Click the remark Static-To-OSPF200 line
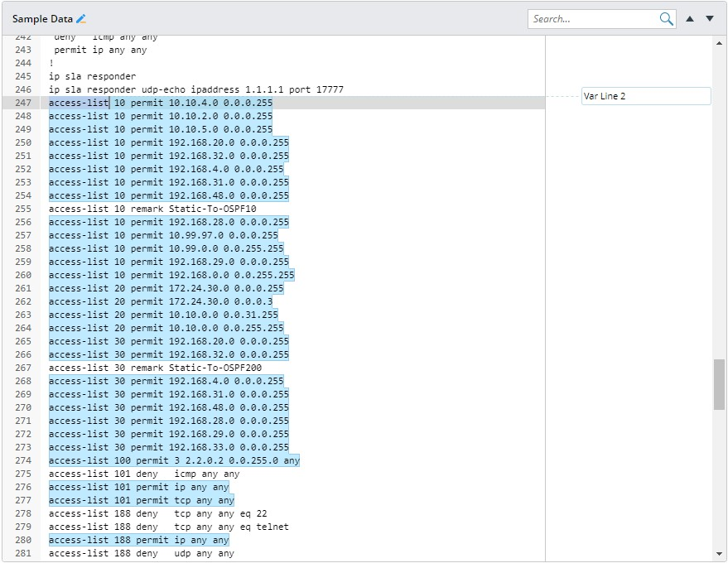 pyautogui.click(x=155, y=368)
